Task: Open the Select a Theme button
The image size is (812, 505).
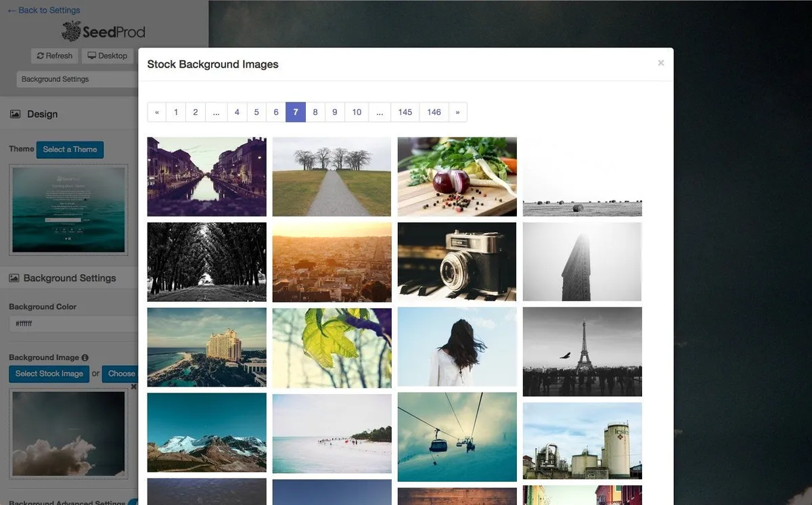Action: (70, 150)
